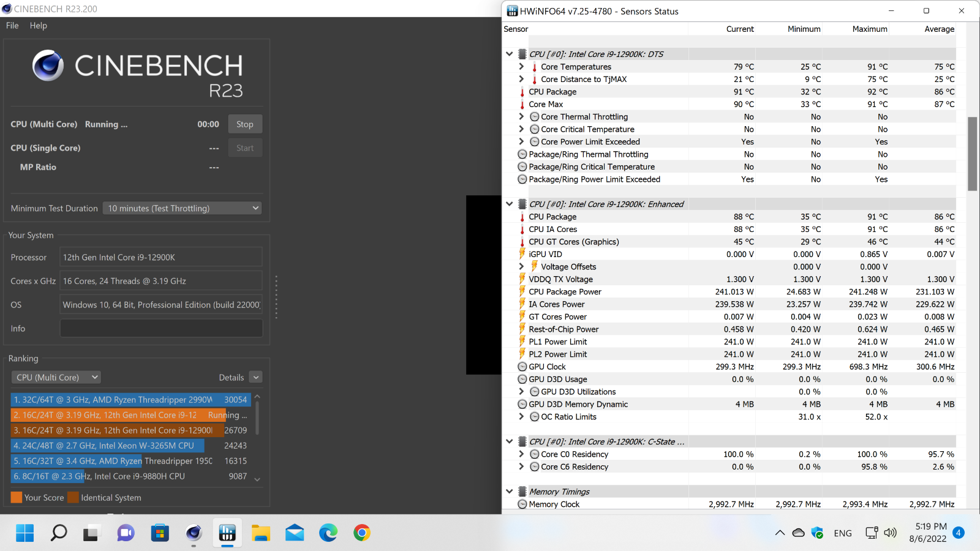The width and height of the screenshot is (980, 551).
Task: Show hidden system tray icons
Action: (x=780, y=533)
